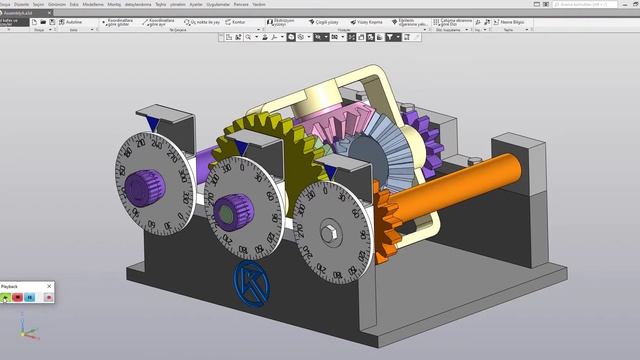Stop playback with red stop button
The width and height of the screenshot is (640, 360).
(17, 298)
